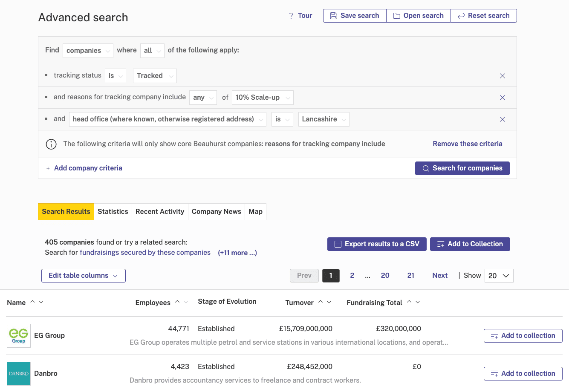The width and height of the screenshot is (569, 392).
Task: Open tracking status 'is' operator dropdown
Action: coord(116,76)
